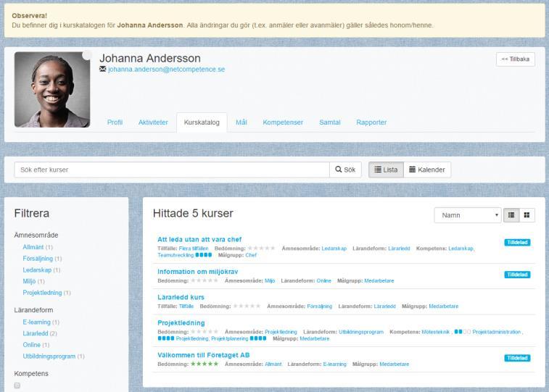Open the Samtal tab
This screenshot has width=549, height=392.
(x=330, y=122)
